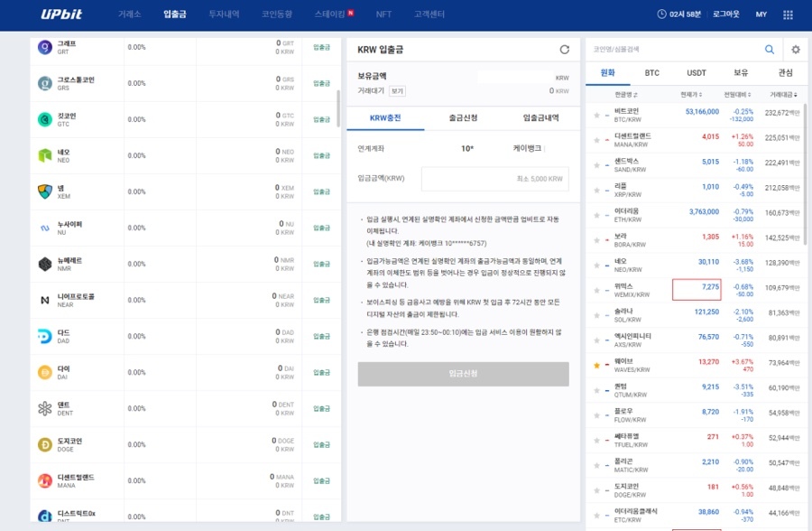The image size is (812, 531).
Task: Toggle favorite star for 비트코인 BTC/KRW
Action: coord(596,115)
